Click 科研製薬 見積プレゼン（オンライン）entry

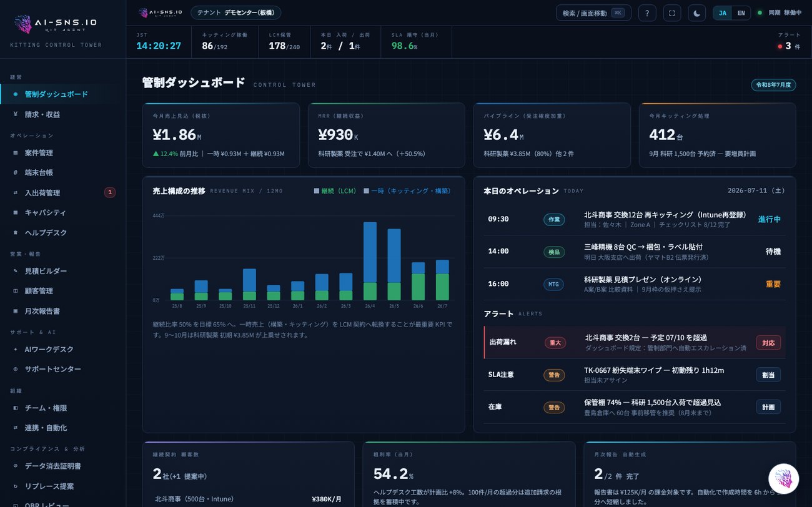click(643, 279)
